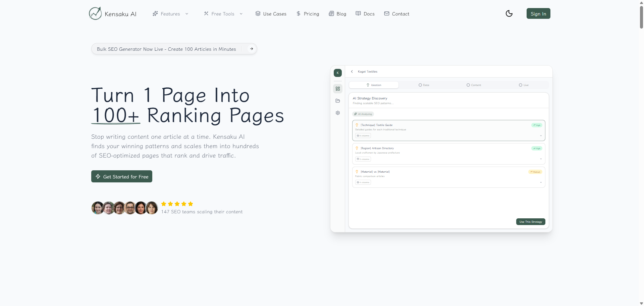Click the first user avatar photo
This screenshot has height=306, width=644.
click(98, 208)
